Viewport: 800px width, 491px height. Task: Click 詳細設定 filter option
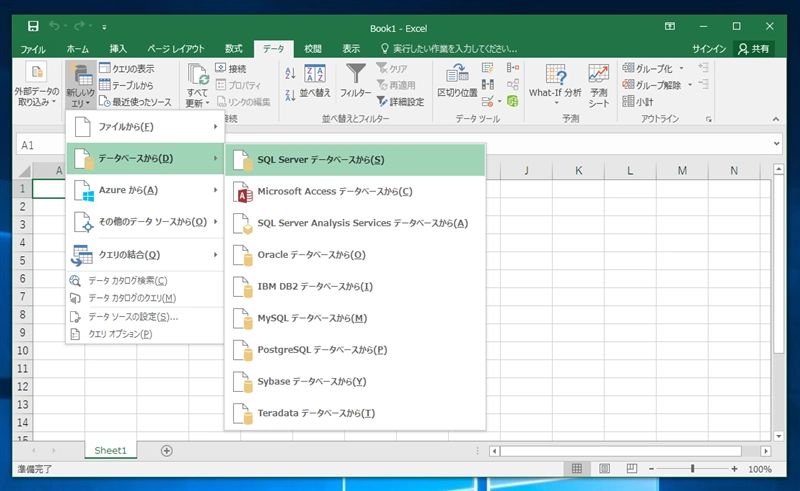tap(401, 102)
